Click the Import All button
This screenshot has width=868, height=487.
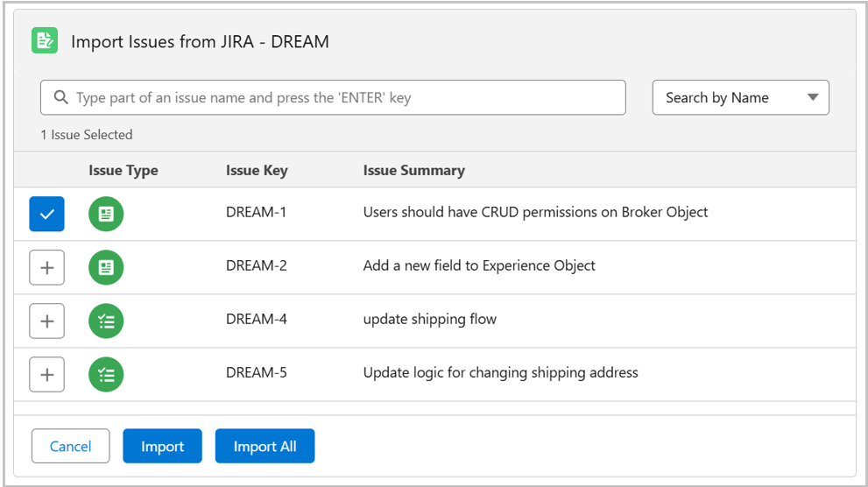tap(265, 446)
